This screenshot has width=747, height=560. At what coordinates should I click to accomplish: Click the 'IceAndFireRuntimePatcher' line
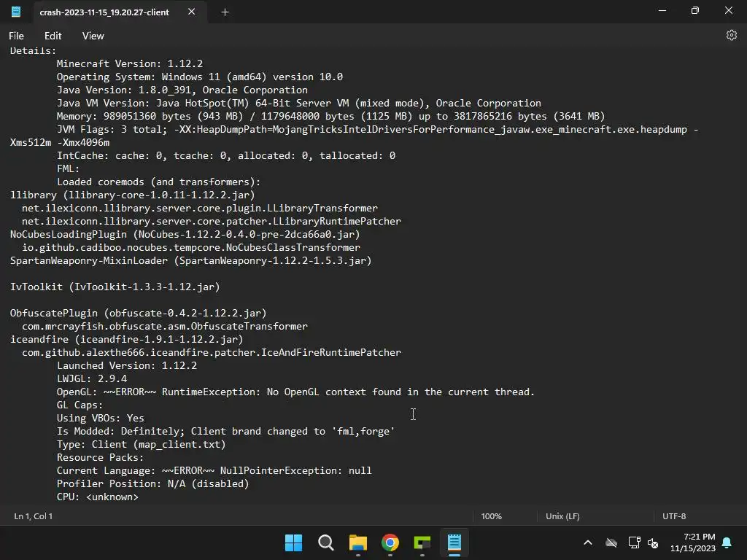click(x=212, y=352)
